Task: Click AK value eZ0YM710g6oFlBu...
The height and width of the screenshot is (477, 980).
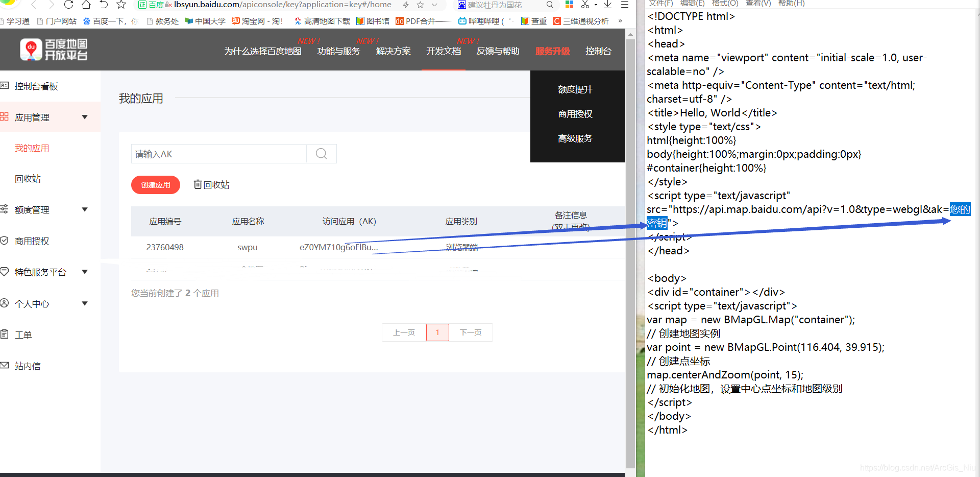Action: click(x=339, y=247)
